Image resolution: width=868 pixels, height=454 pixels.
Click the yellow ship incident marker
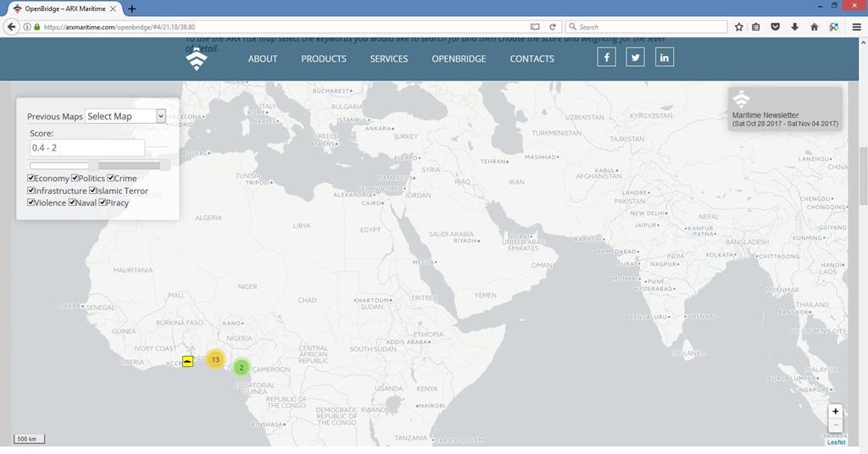coord(187,362)
